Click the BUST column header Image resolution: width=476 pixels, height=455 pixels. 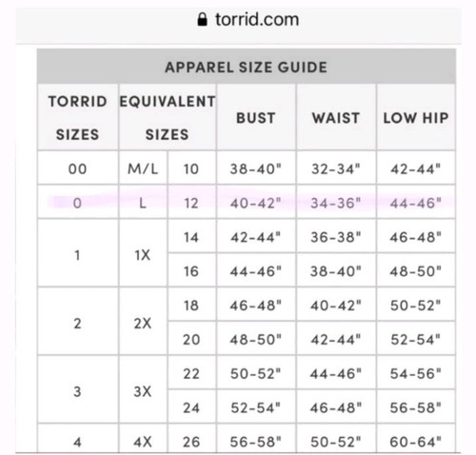pyautogui.click(x=256, y=117)
